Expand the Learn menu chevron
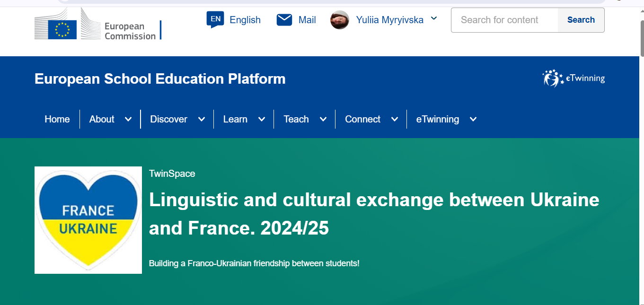644x305 pixels. (x=262, y=119)
